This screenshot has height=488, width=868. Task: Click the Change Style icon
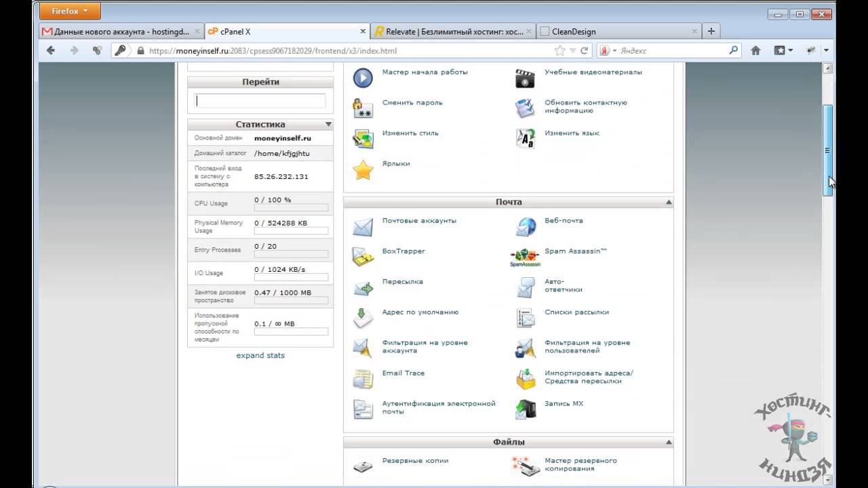pyautogui.click(x=363, y=139)
